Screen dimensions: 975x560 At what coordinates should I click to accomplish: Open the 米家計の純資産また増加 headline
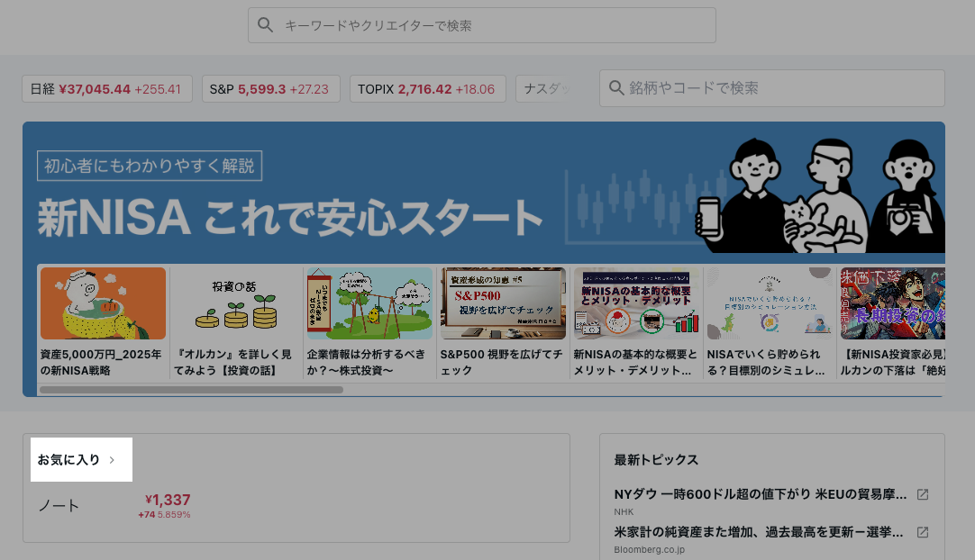[759, 532]
